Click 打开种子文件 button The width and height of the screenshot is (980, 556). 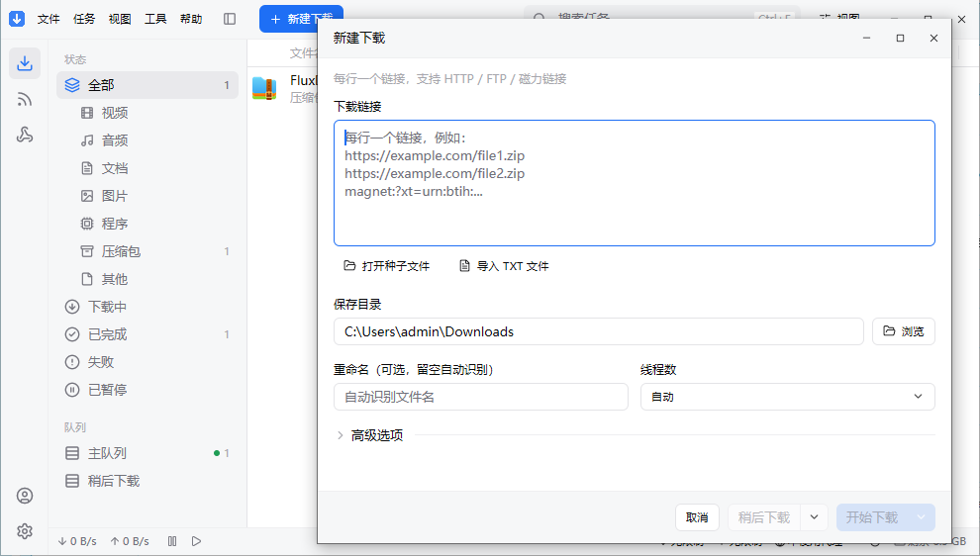tap(387, 266)
